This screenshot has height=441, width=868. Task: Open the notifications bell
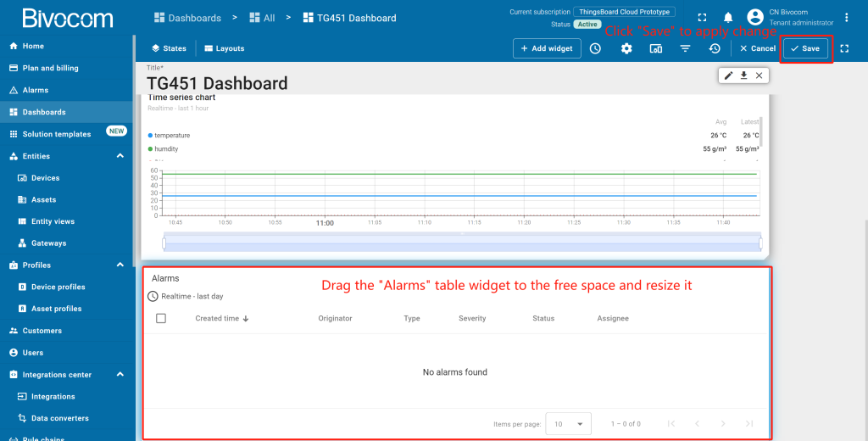click(728, 18)
